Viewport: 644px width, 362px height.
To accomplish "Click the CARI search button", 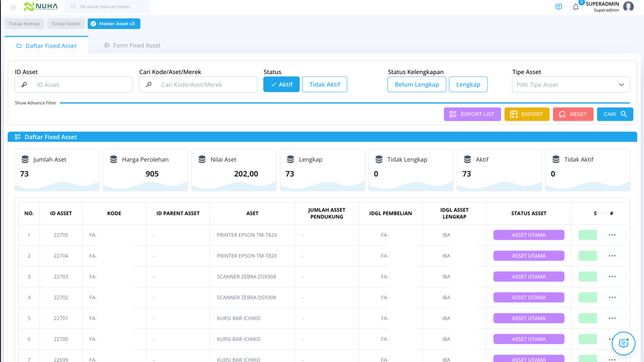I will click(615, 114).
